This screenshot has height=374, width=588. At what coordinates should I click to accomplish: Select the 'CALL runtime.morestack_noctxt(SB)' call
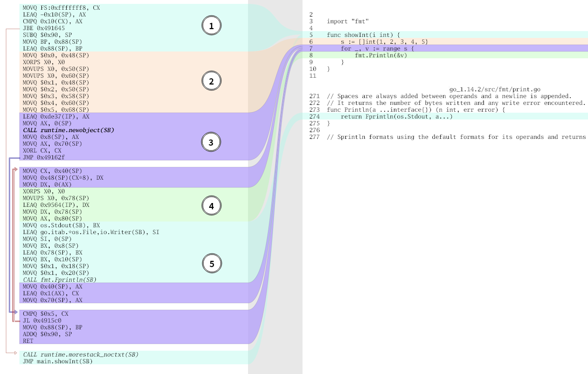(81, 355)
